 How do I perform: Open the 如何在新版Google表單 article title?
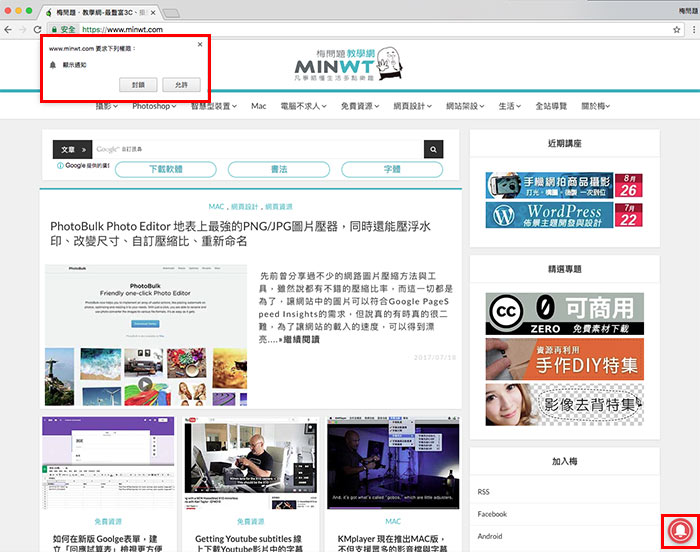[107, 544]
